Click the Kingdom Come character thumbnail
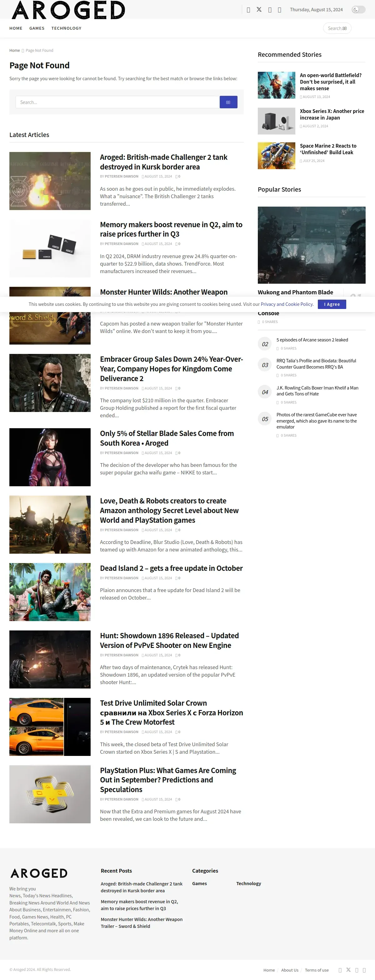375x980 pixels. [50, 383]
